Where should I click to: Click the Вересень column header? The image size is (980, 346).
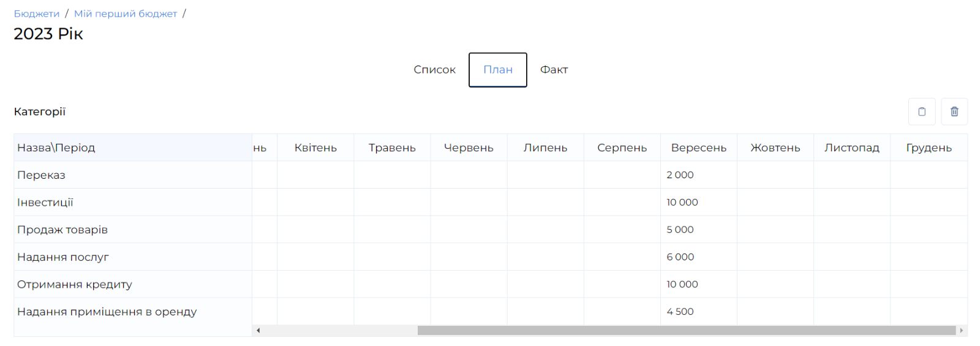pos(698,148)
